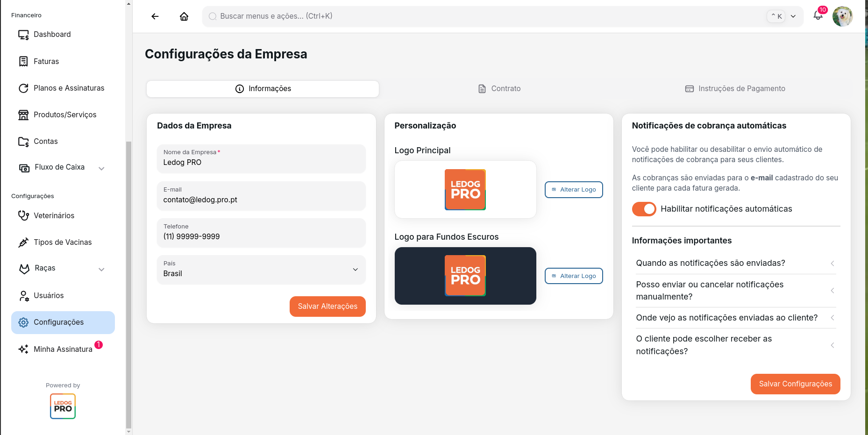Click the home icon in the top bar

click(184, 16)
